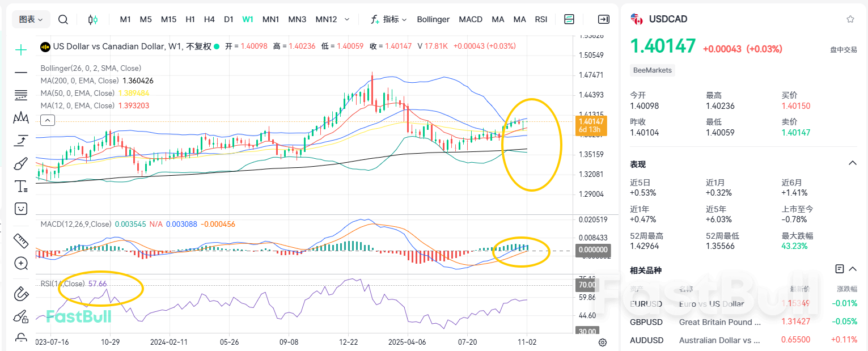The width and height of the screenshot is (868, 351).
Task: Open the chart settings gear
Action: 602,342
